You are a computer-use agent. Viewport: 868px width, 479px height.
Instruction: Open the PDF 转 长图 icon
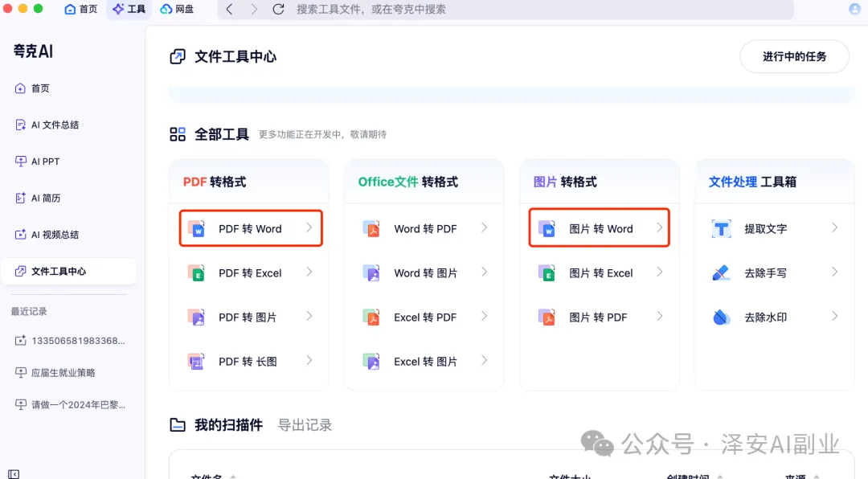(197, 361)
